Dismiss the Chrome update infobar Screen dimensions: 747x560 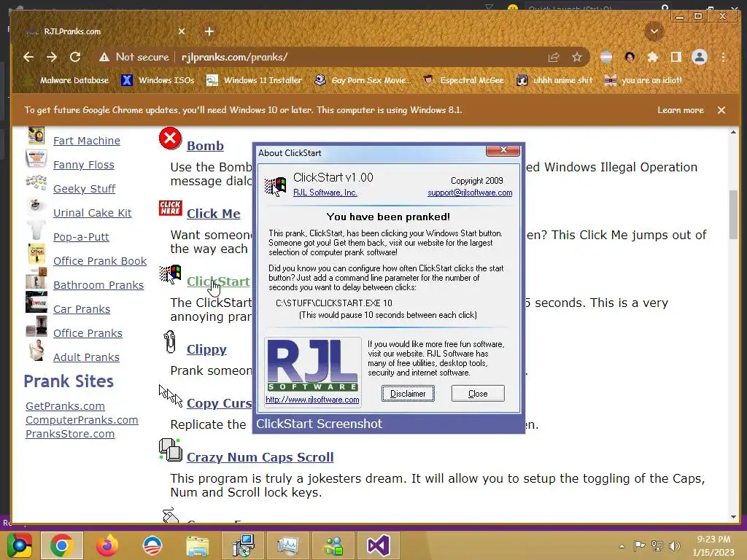(721, 110)
